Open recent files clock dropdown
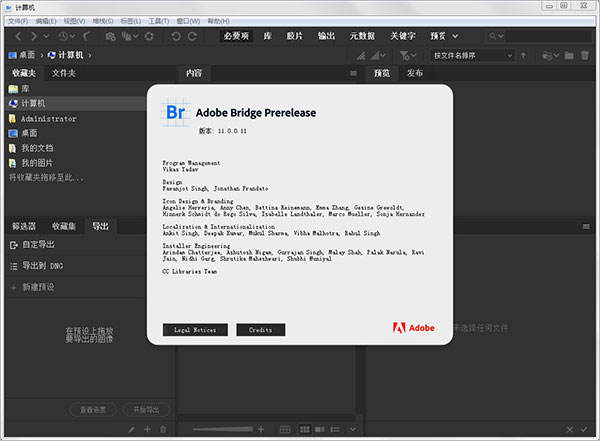Image resolution: width=600 pixels, height=441 pixels. coord(67,36)
